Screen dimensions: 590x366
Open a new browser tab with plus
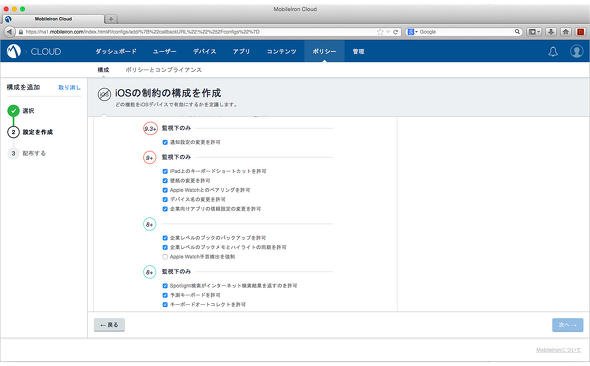[111, 19]
